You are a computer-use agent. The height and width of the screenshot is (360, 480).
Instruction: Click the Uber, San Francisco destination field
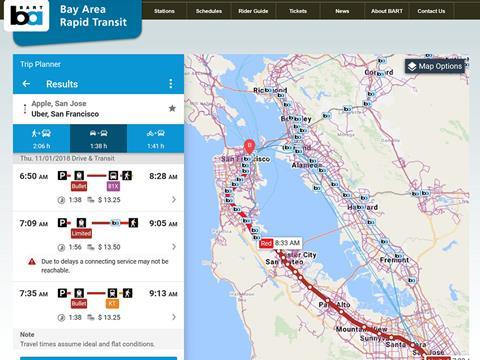[x=65, y=114]
